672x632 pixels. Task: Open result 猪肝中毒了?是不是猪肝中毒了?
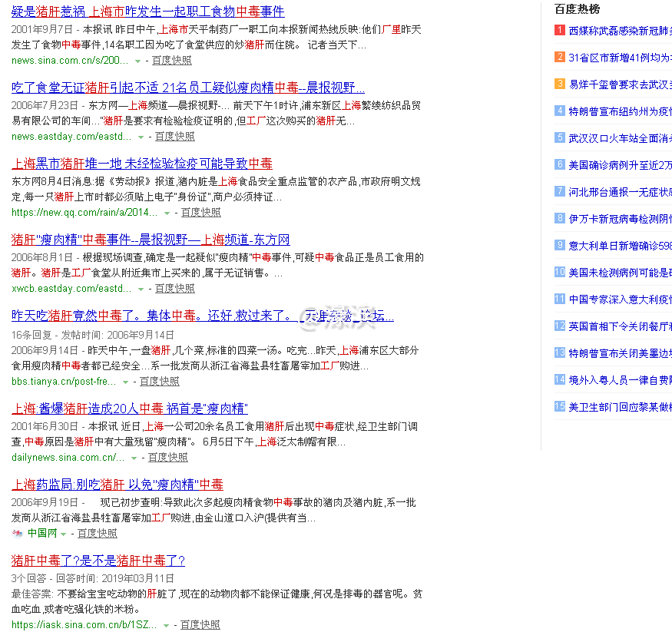pos(97,561)
